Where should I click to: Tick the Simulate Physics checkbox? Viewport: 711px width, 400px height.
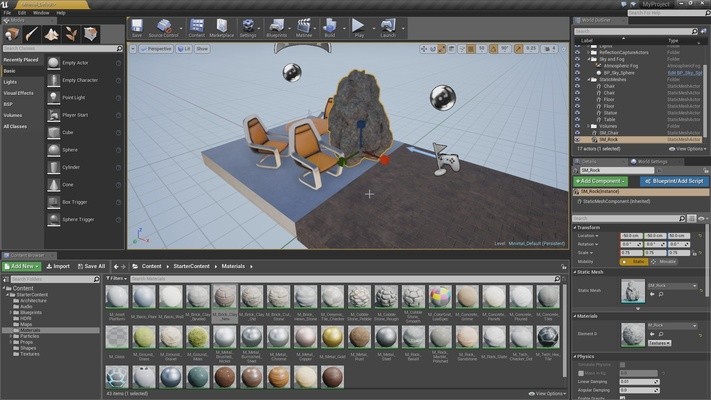(x=623, y=365)
